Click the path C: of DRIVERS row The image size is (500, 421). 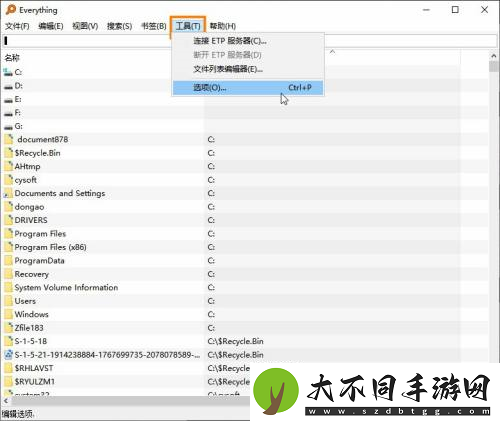pos(211,220)
